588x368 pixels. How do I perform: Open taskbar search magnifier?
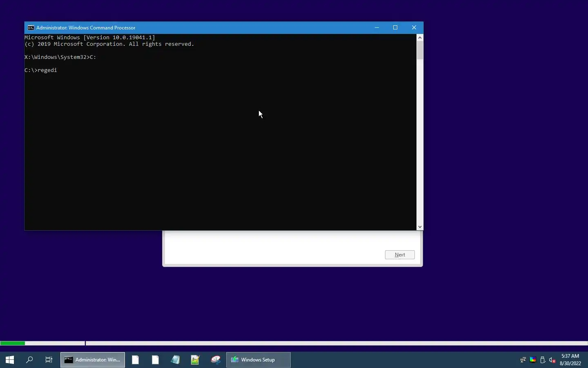click(x=29, y=360)
